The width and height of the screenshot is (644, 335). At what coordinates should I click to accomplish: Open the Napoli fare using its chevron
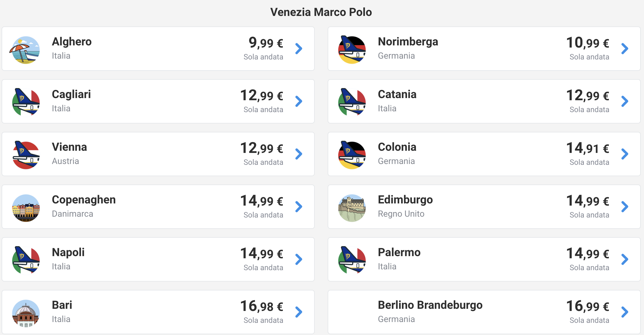pyautogui.click(x=299, y=260)
